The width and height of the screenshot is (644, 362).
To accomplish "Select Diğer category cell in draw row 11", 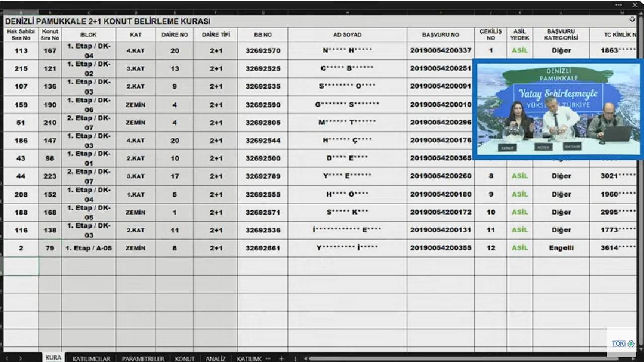I will coord(561,230).
